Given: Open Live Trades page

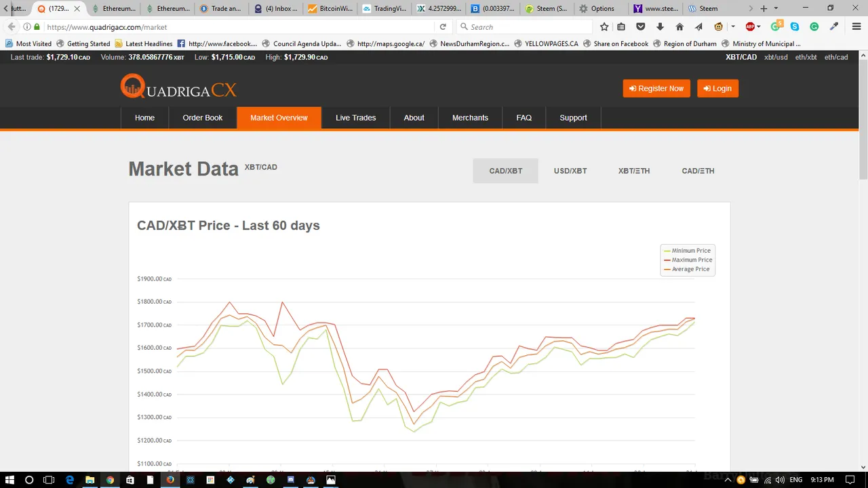Looking at the screenshot, I should [355, 118].
